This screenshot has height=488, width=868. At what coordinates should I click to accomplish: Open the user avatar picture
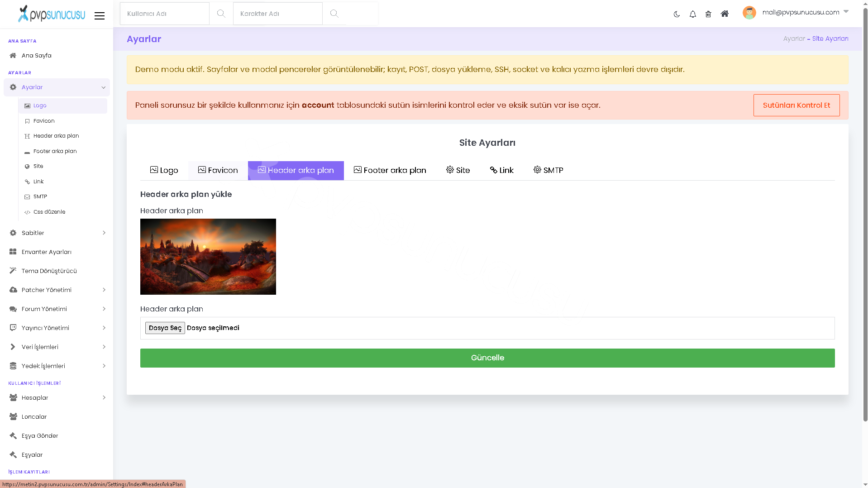tap(749, 13)
